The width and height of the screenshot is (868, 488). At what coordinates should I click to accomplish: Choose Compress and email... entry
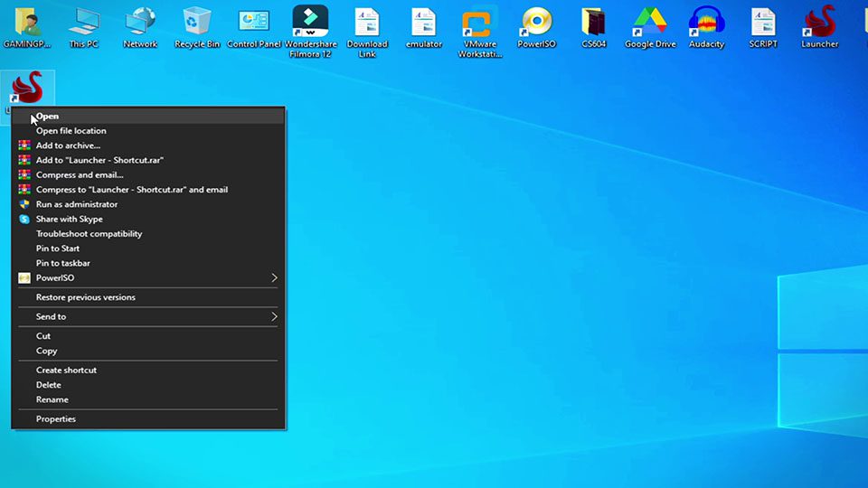coord(148,174)
